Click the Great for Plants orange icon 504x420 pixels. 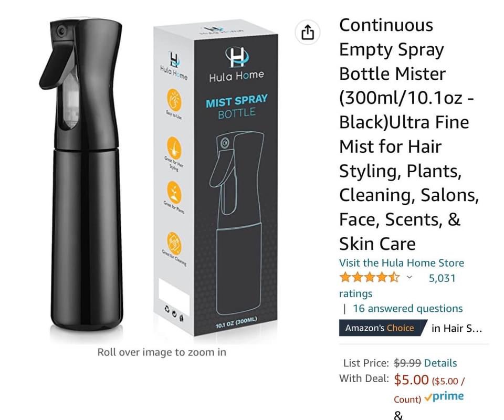click(x=174, y=192)
